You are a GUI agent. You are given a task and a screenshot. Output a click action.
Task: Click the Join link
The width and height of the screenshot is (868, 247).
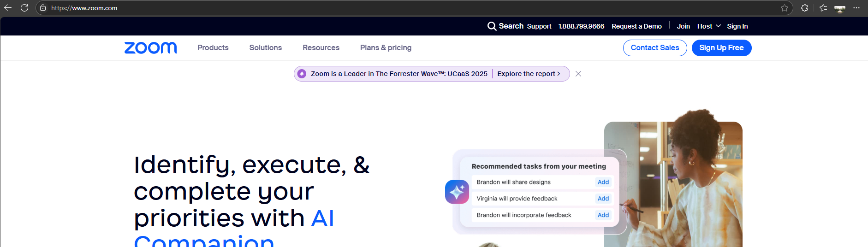(x=684, y=26)
